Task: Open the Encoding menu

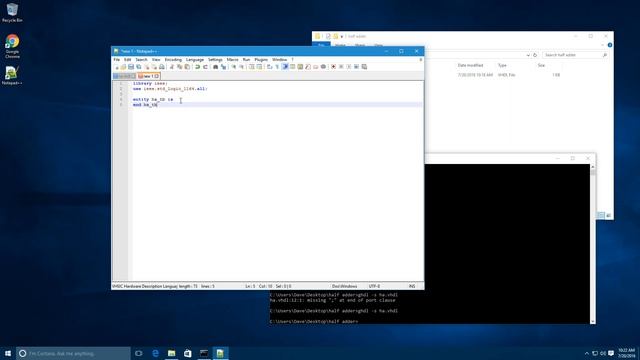Action: (173, 60)
